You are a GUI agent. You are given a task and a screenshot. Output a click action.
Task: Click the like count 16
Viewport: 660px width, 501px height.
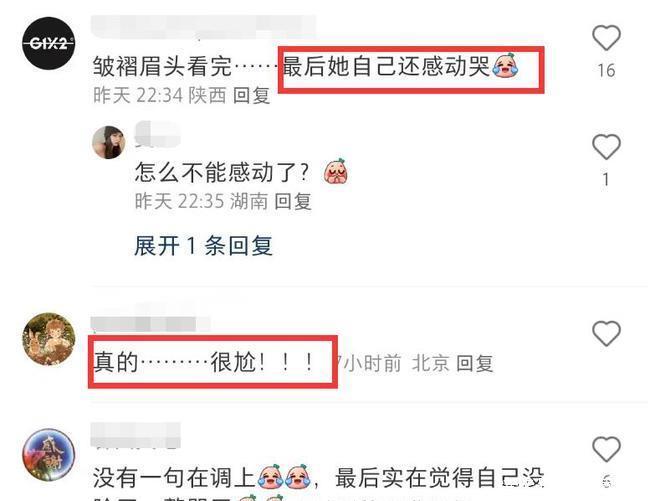pos(607,70)
